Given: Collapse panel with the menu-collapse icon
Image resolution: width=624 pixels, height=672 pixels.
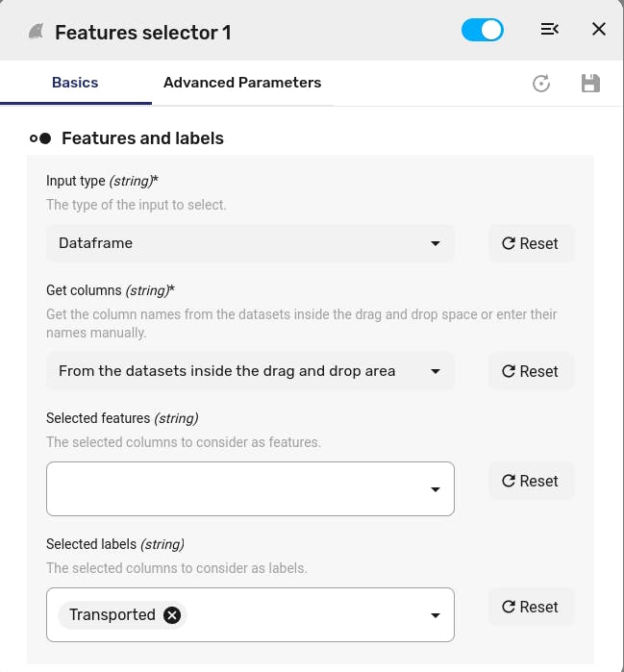Looking at the screenshot, I should pos(549,30).
